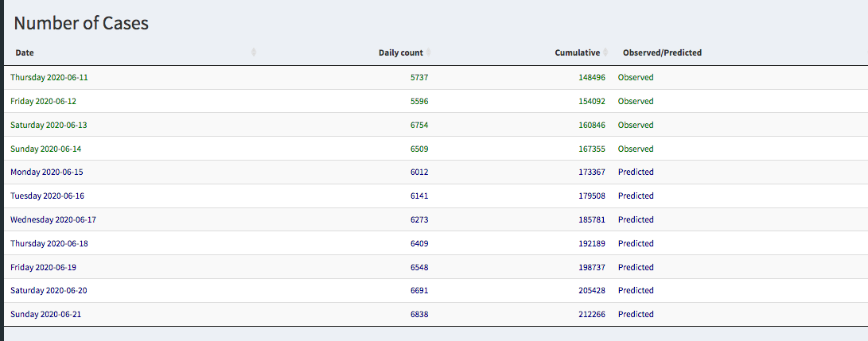
Task: Sort table by the Date column header
Action: click(x=25, y=52)
